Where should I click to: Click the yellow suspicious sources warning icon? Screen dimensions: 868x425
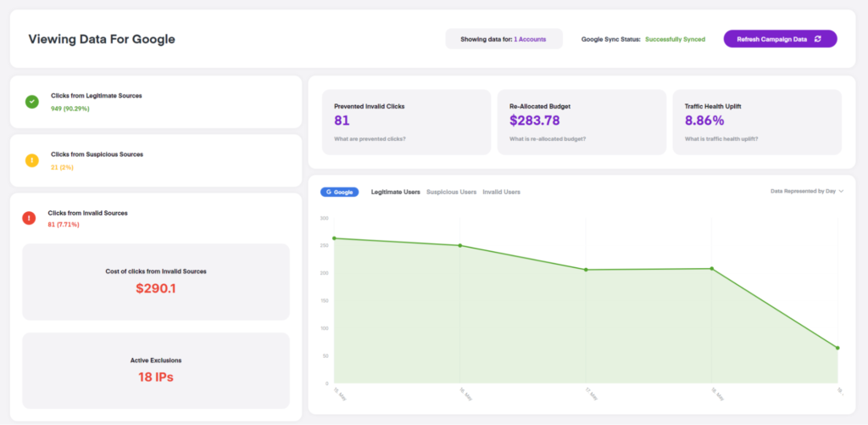point(32,160)
